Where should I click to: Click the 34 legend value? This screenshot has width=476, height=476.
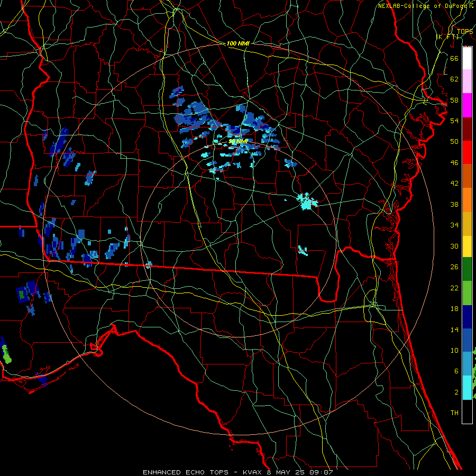[x=454, y=225]
